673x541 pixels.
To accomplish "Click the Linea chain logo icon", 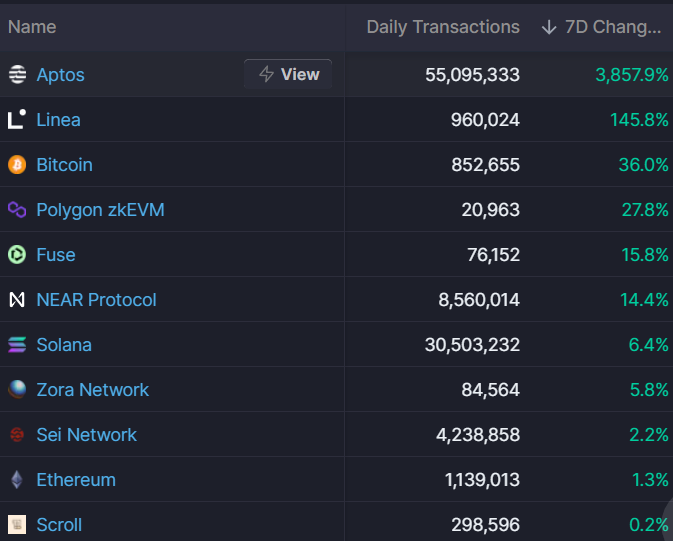I will click(17, 119).
